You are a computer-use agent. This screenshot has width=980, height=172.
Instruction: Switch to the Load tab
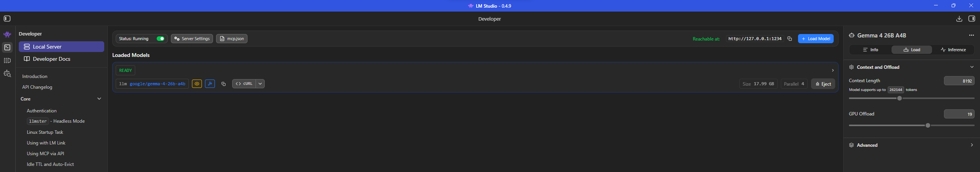click(x=912, y=50)
